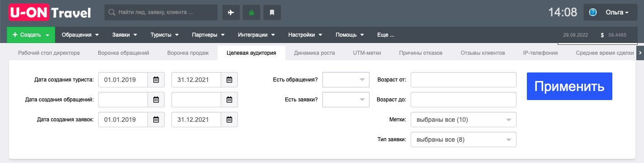Open calendar for tourist creation end date

[x=229, y=80]
